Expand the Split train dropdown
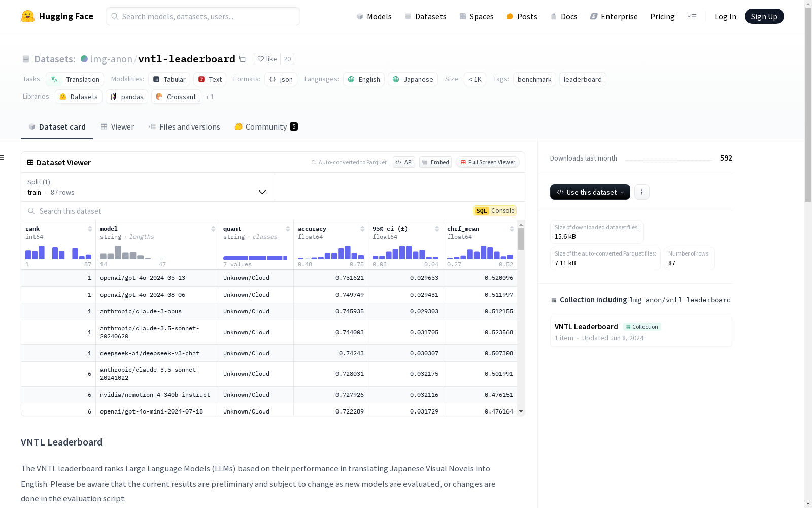 pos(147,187)
